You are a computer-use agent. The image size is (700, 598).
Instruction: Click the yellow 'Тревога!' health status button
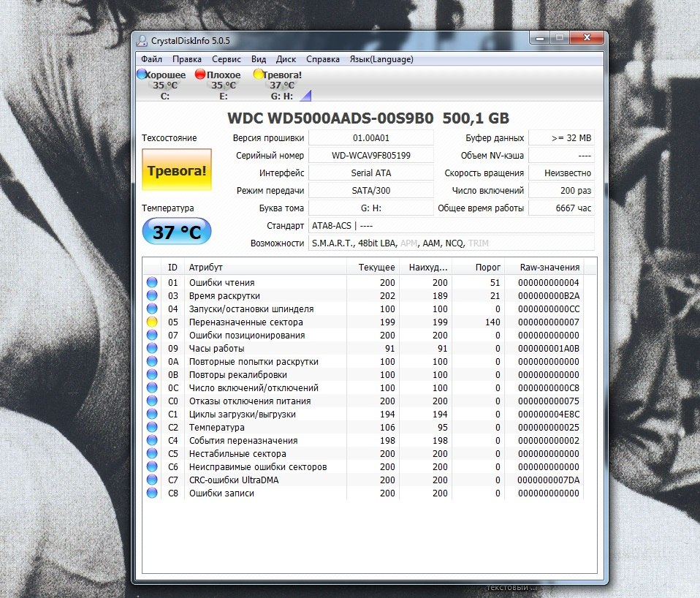click(176, 171)
